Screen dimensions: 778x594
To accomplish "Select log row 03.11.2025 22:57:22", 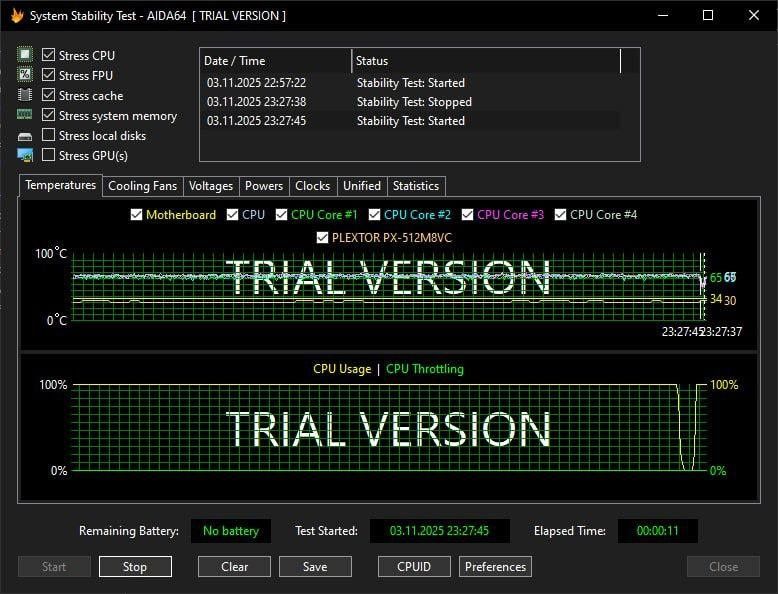I will point(410,83).
